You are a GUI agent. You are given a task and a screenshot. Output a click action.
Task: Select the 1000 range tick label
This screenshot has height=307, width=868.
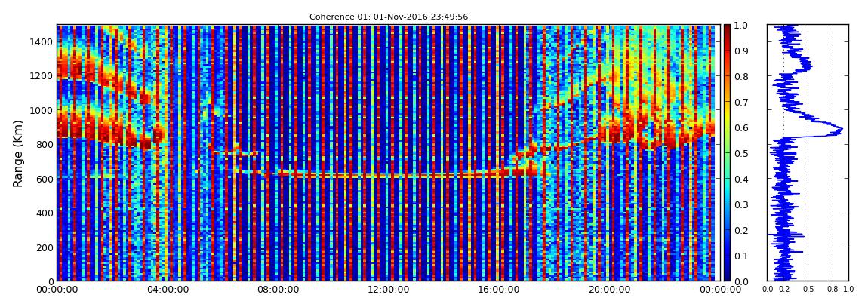coord(41,110)
